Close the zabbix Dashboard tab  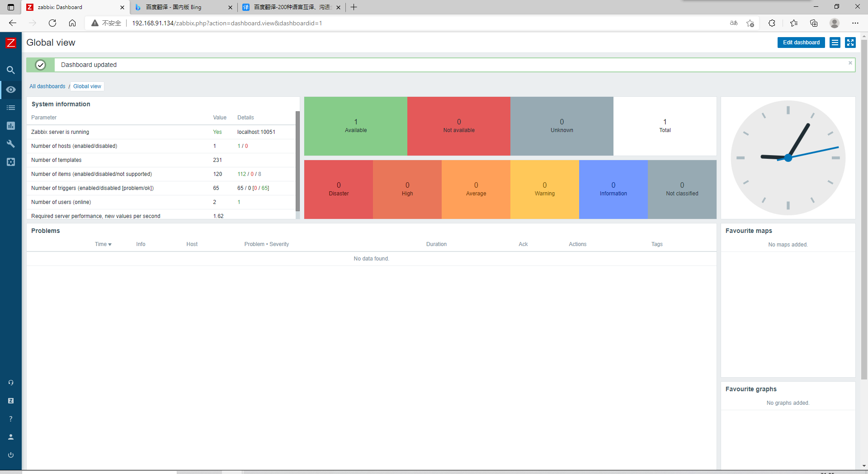[x=122, y=7]
